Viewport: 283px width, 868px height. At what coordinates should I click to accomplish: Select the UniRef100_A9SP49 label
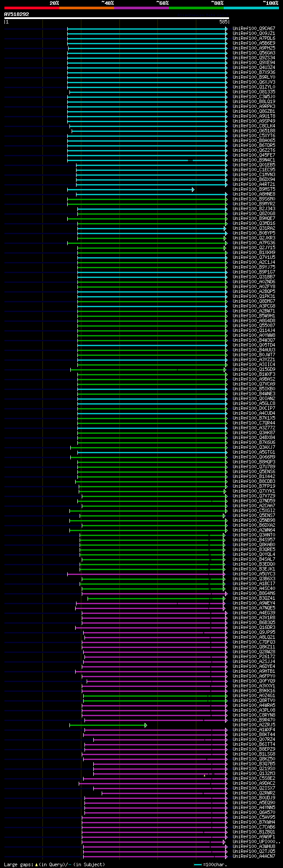(x=254, y=121)
